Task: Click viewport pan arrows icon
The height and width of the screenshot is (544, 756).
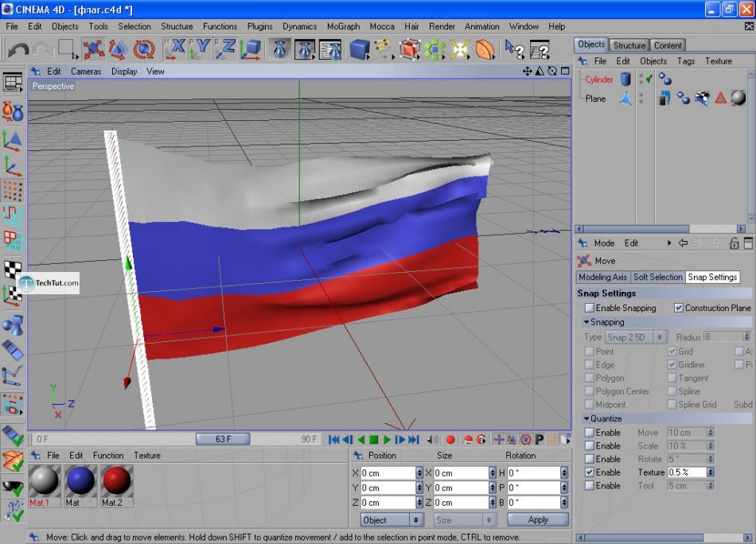Action: (x=527, y=72)
